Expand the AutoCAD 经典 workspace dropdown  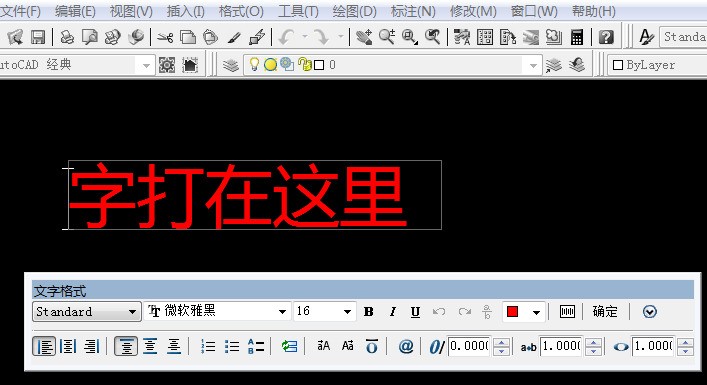pos(146,66)
